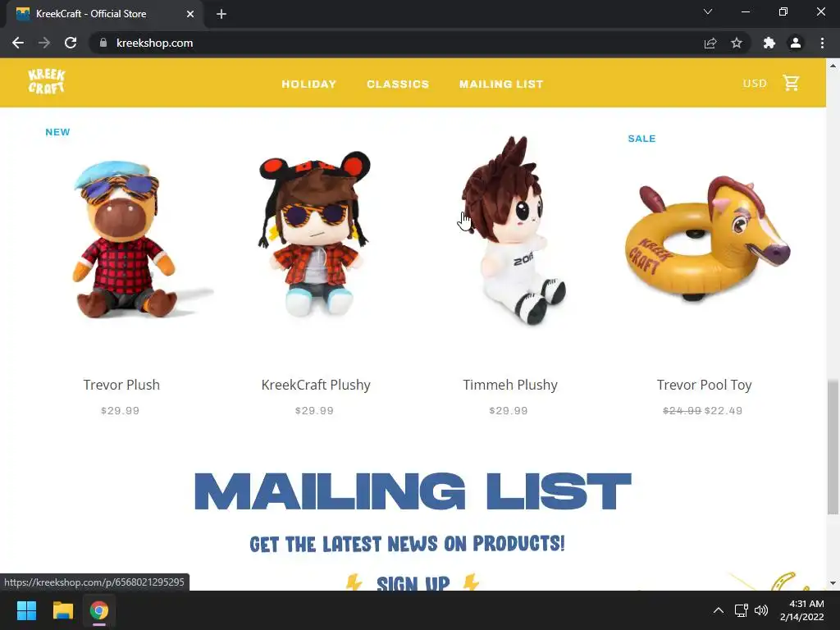Click Trevor Plush $29.99 price
Viewport: 840px width, 630px height.
pos(120,411)
